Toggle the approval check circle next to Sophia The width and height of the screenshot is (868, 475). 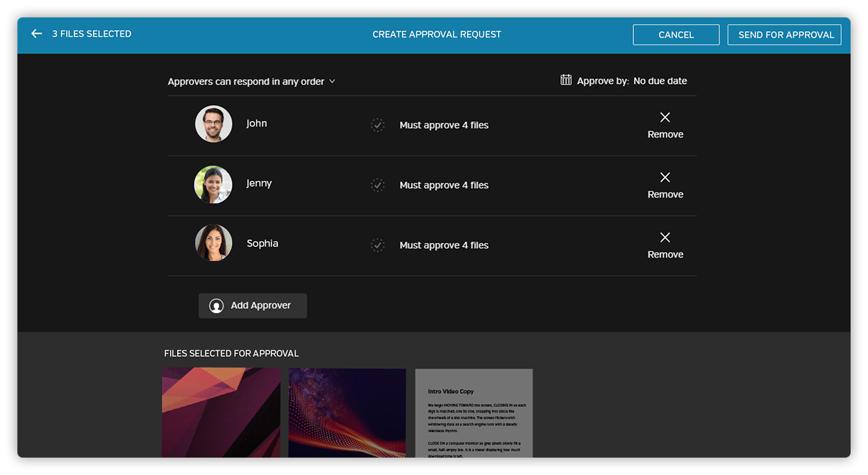377,245
